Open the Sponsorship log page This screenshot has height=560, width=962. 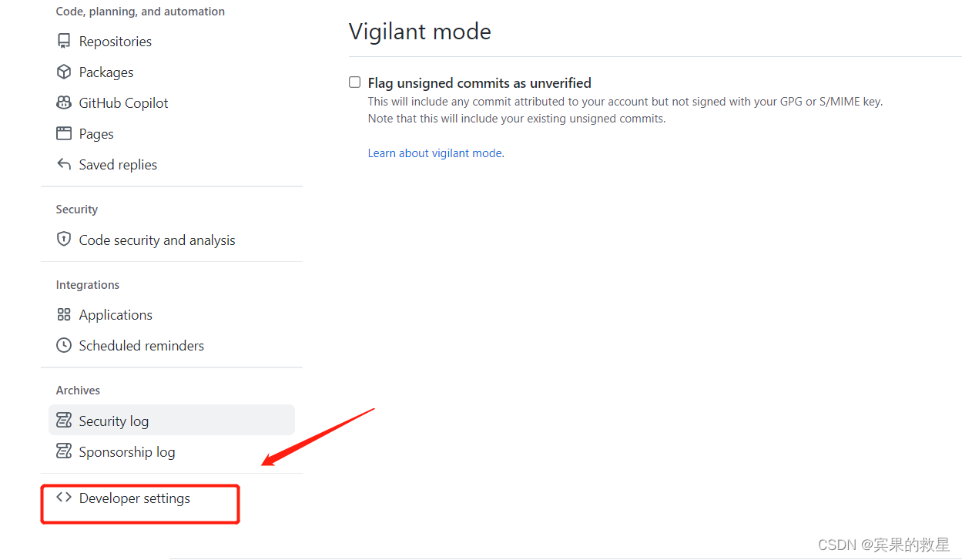point(126,451)
